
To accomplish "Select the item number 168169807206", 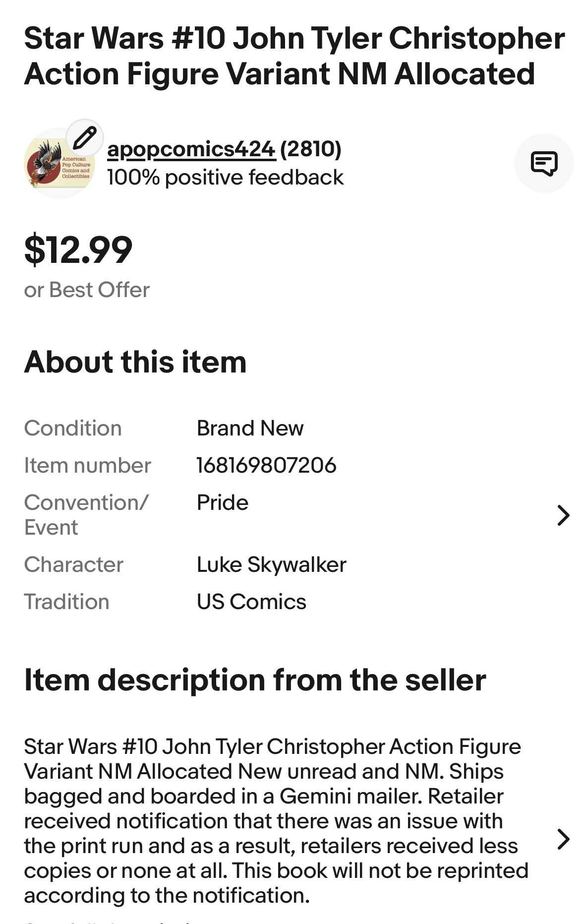I will 266,465.
